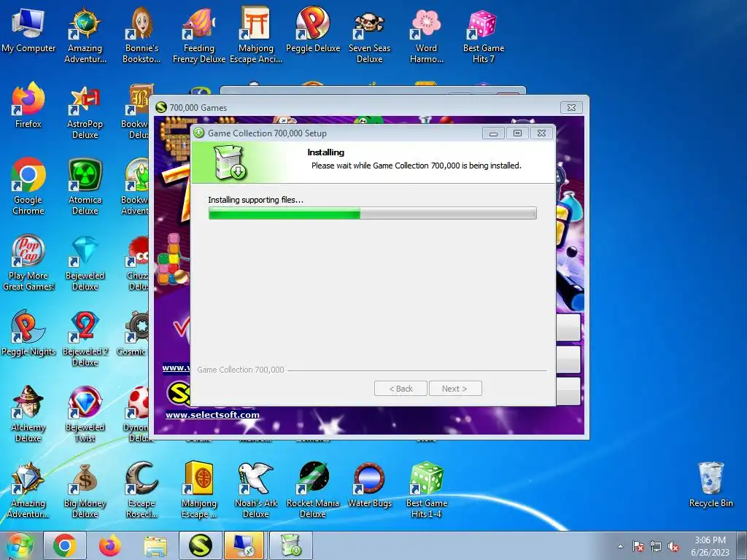Maximize the Game Collection Setup window

(x=517, y=133)
